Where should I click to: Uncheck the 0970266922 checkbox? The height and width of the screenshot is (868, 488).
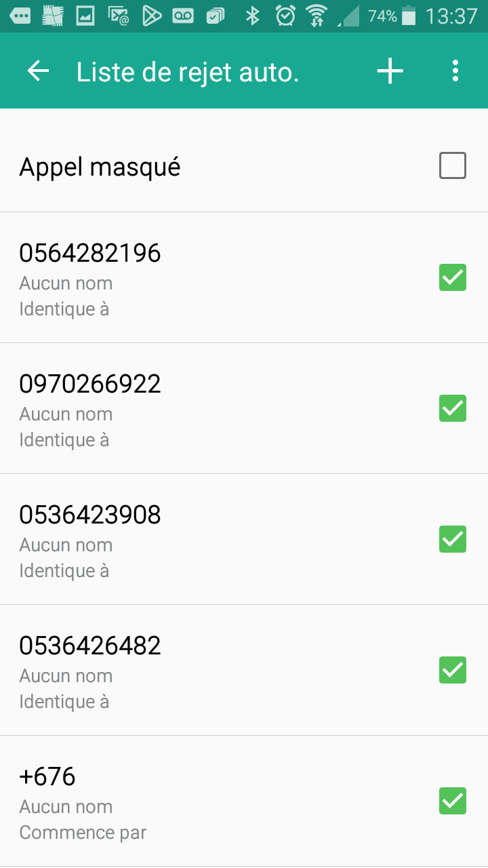click(453, 408)
